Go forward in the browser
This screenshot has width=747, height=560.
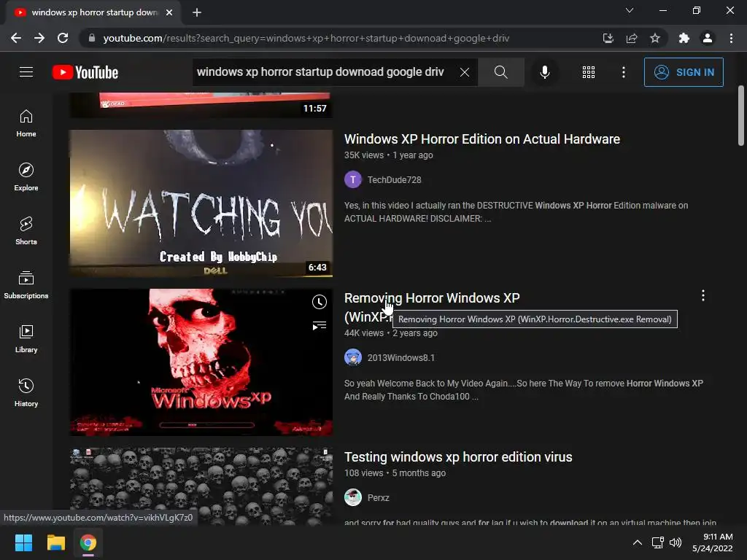(x=39, y=38)
